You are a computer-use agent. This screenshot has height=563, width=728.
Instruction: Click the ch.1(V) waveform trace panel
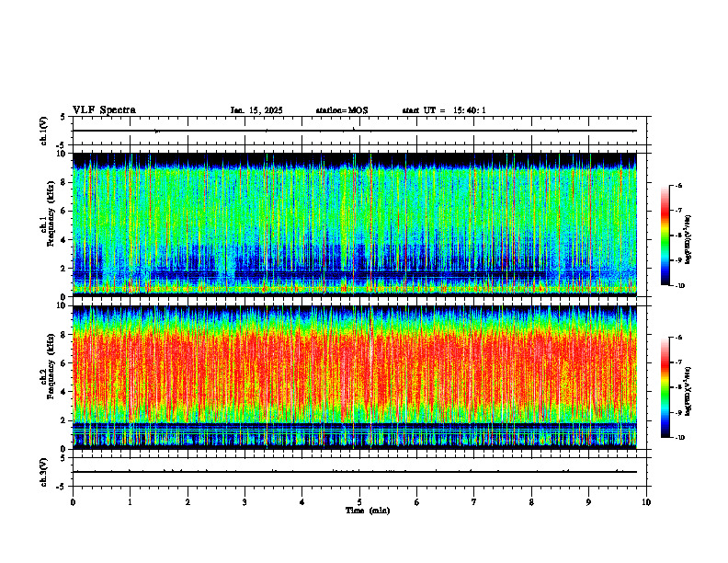359,131
